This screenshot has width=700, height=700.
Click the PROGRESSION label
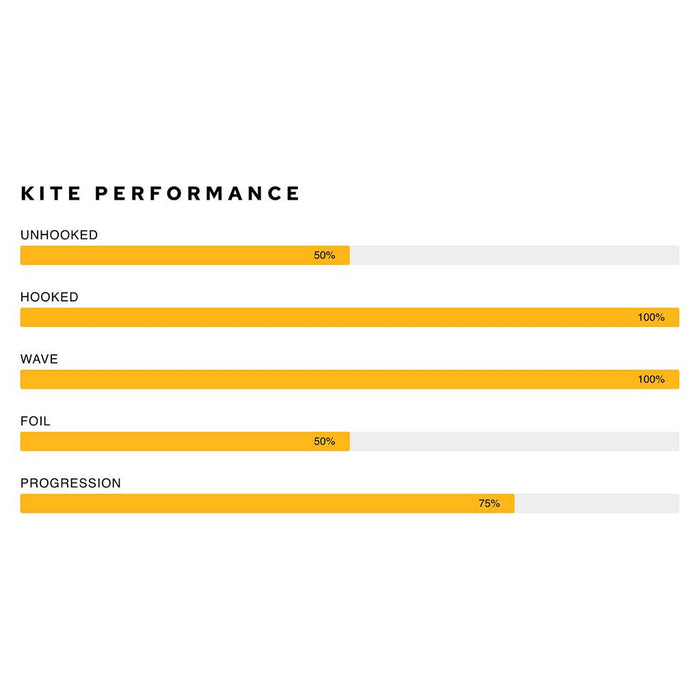[x=70, y=483]
